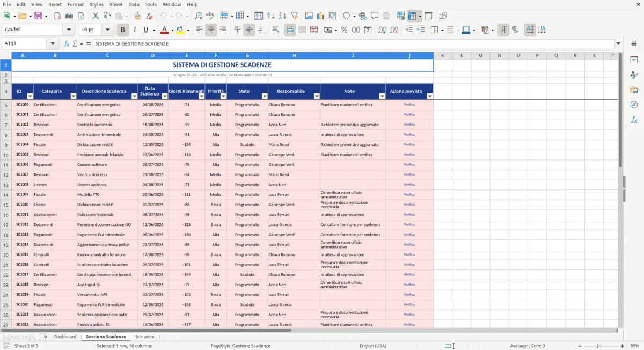Click the vertical scrollbar

click(x=621, y=191)
